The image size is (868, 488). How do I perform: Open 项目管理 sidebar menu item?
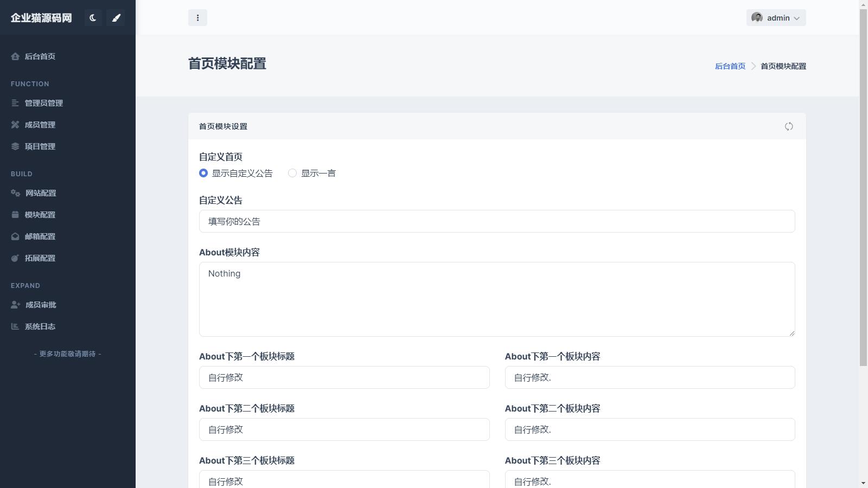point(40,146)
